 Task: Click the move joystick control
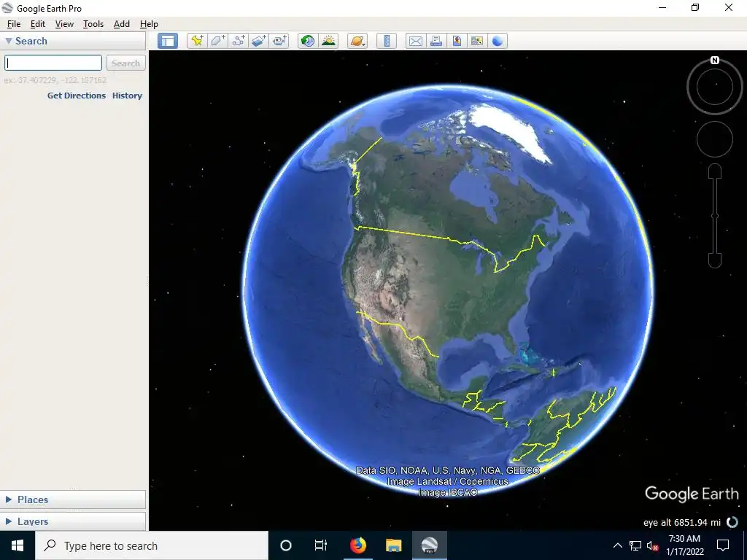coord(715,139)
